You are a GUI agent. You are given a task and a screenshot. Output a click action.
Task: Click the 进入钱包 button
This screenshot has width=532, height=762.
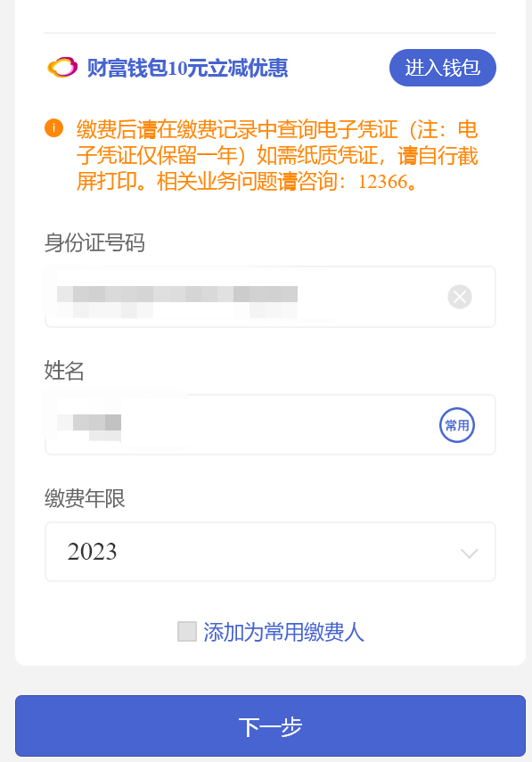(x=443, y=68)
